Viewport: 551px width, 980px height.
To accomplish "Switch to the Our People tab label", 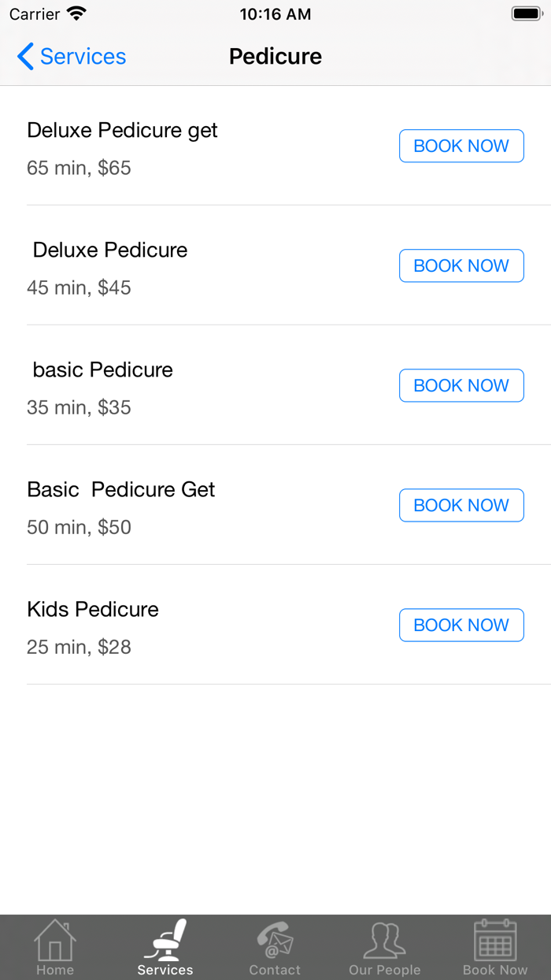I will coord(385,970).
